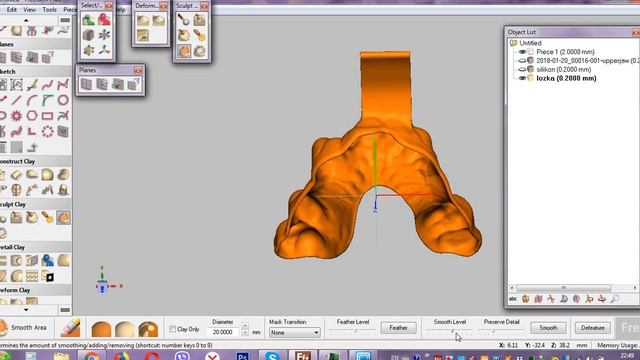
Task: Click three-axis icon in Select palette
Action: tap(104, 50)
